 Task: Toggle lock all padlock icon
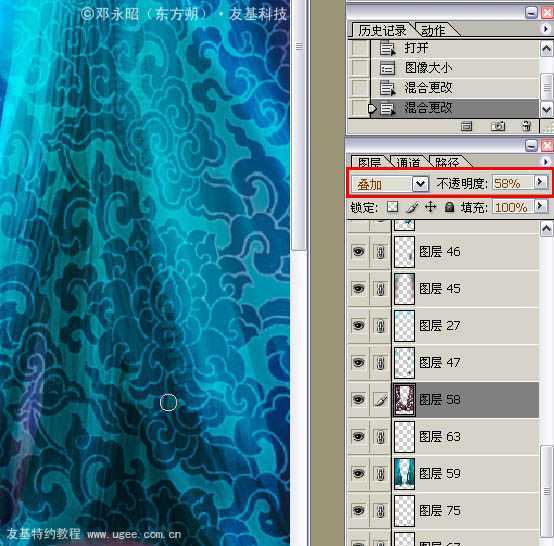[x=449, y=207]
